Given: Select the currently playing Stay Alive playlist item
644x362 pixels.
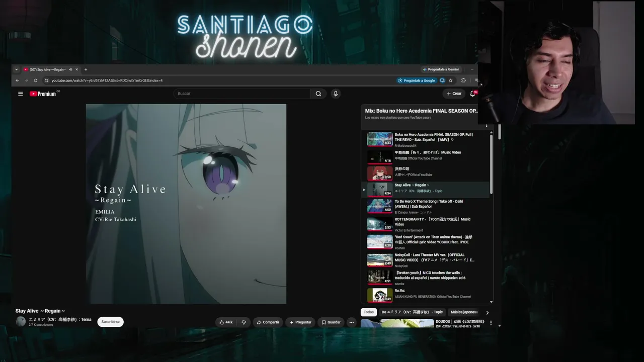Looking at the screenshot, I should tap(427, 190).
